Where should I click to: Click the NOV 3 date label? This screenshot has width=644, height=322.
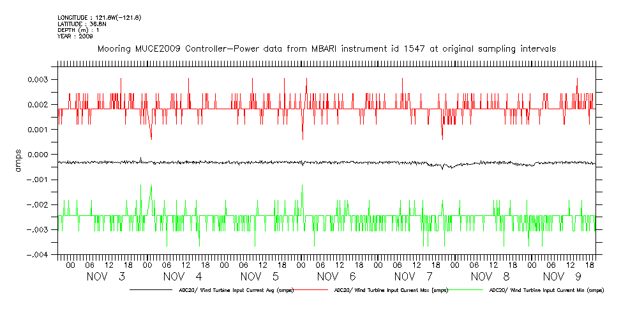click(x=107, y=277)
